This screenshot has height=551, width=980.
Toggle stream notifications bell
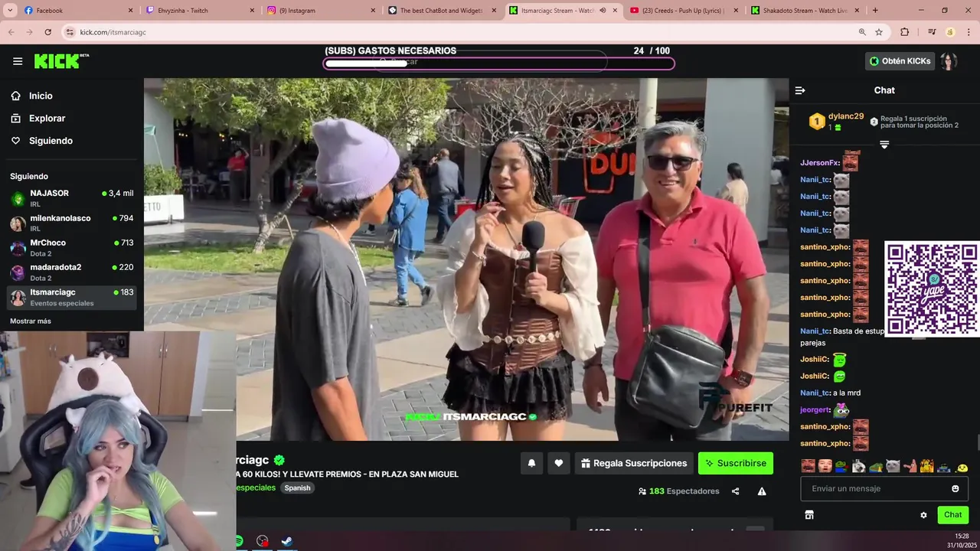531,463
